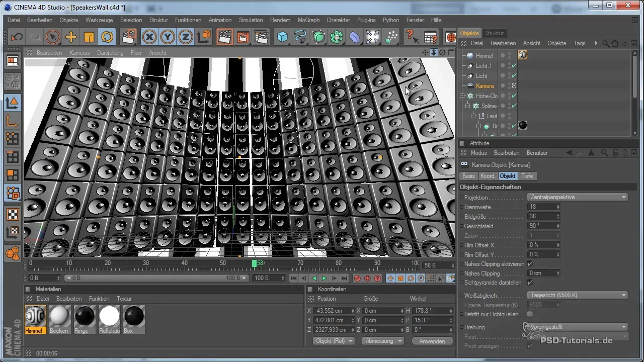Select the Reflektio material swatch
The width and height of the screenshot is (644, 362).
pos(109,320)
